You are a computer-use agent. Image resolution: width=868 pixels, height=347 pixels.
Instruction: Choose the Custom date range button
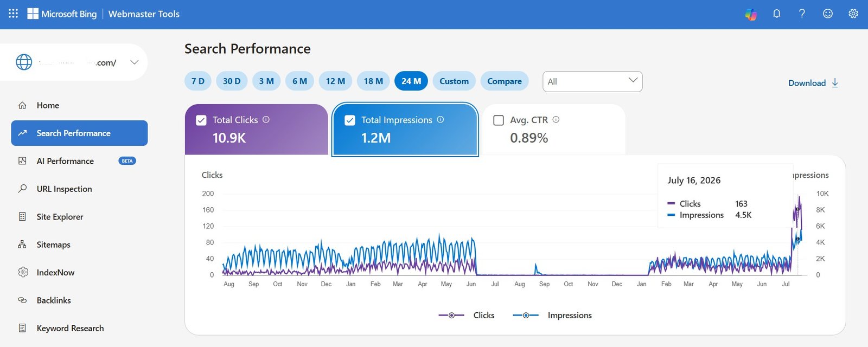click(x=454, y=81)
